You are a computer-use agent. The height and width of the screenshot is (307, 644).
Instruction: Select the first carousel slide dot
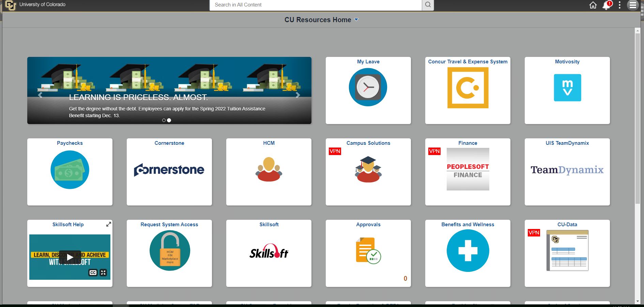click(164, 120)
